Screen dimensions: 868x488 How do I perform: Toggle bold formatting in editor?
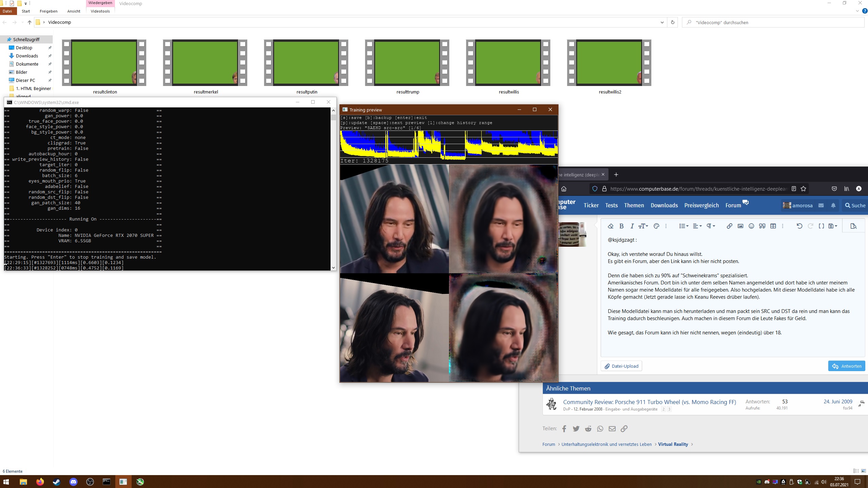(x=621, y=226)
